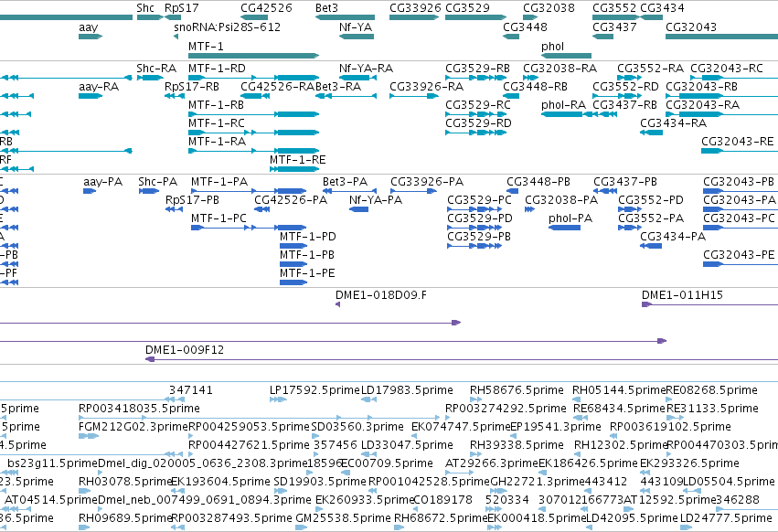Click EST label GM25538.5prime

click(344, 518)
